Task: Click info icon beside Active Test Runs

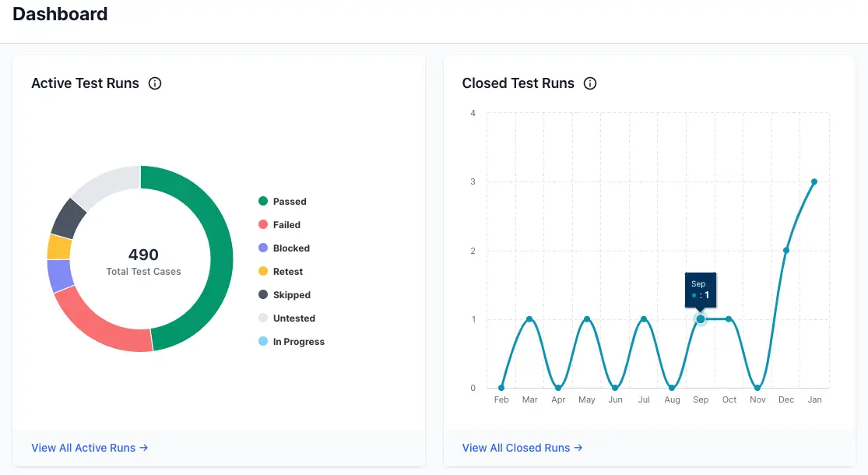Action: pos(155,83)
